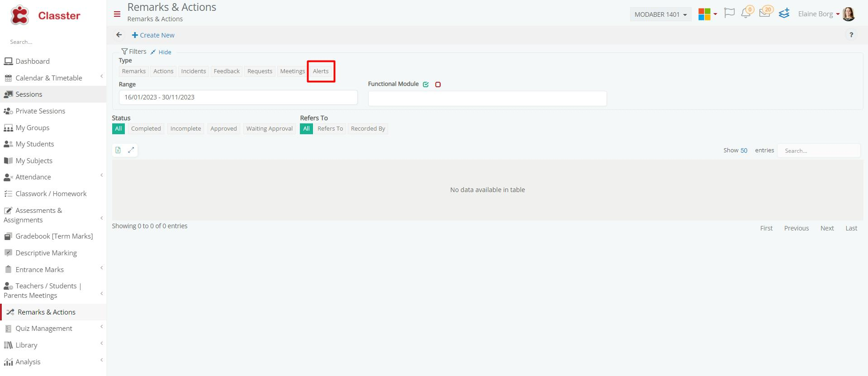
Task: Open MODABER 1401 dropdown
Action: pos(660,14)
